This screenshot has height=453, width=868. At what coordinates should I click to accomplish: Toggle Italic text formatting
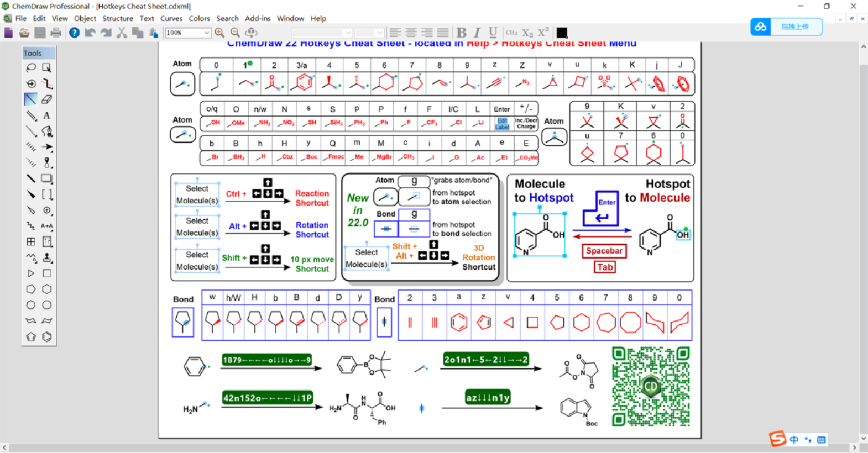point(477,33)
